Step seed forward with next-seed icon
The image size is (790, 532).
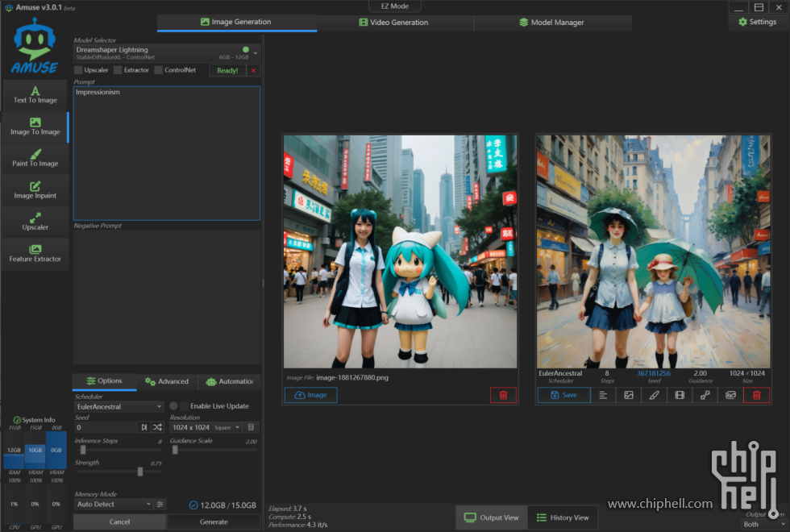tap(144, 427)
